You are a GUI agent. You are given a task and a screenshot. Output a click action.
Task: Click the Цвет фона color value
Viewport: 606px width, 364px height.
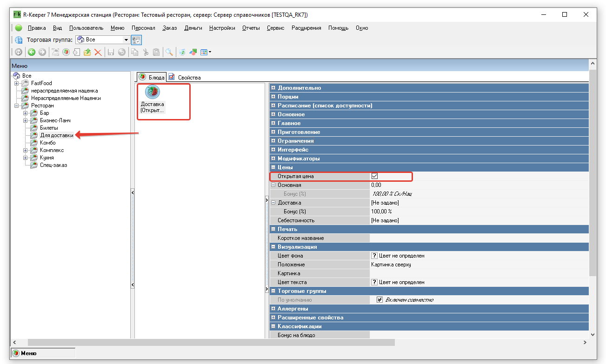(398, 256)
